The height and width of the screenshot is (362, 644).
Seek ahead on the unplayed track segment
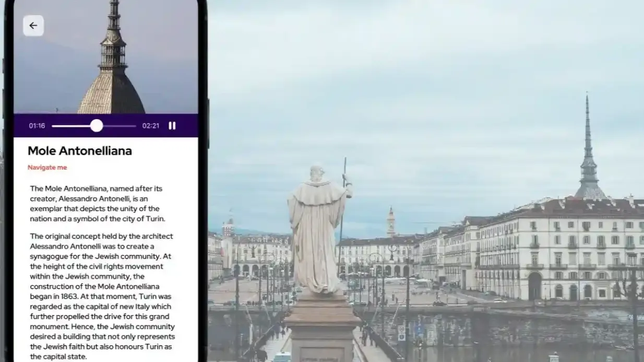pos(120,126)
